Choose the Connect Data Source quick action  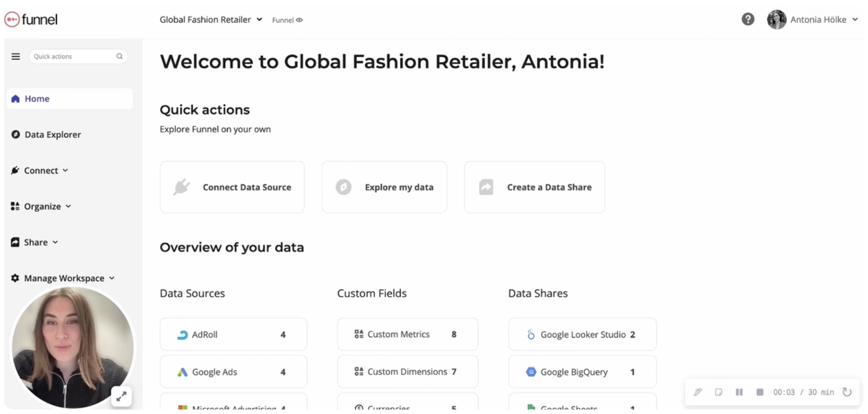(x=232, y=187)
